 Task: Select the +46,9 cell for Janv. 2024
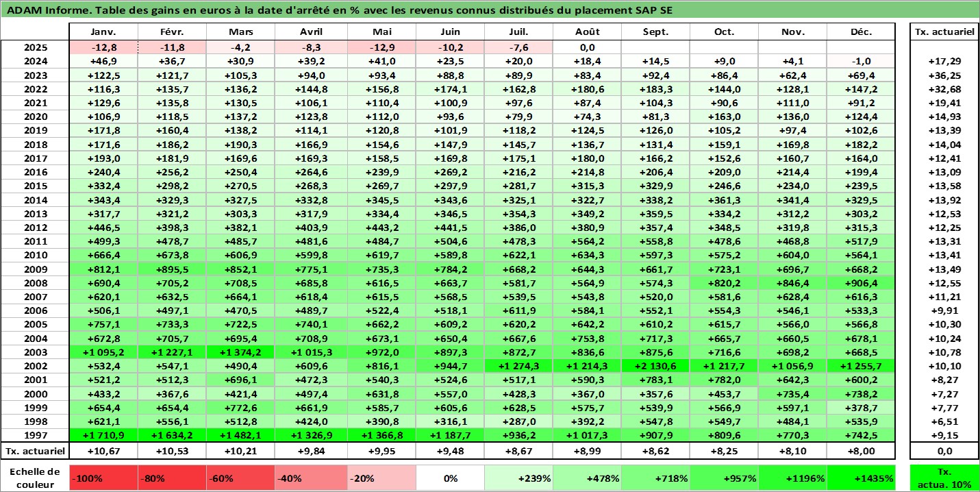(104, 61)
